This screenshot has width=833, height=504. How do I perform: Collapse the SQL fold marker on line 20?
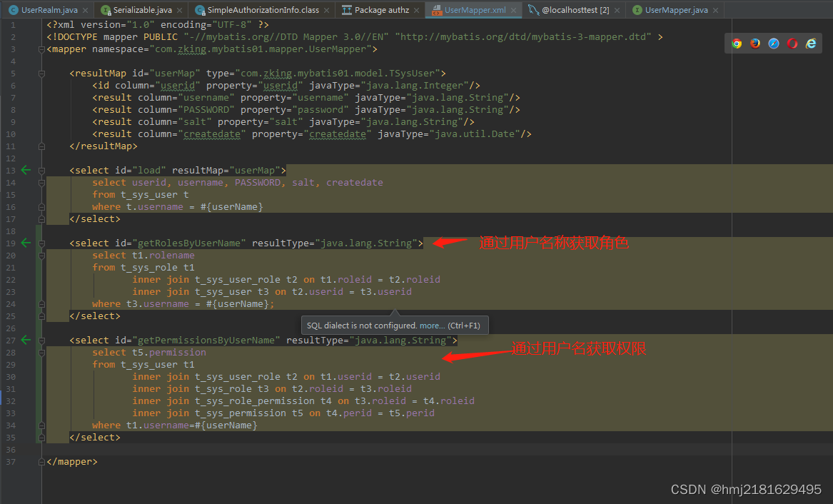[x=41, y=256]
